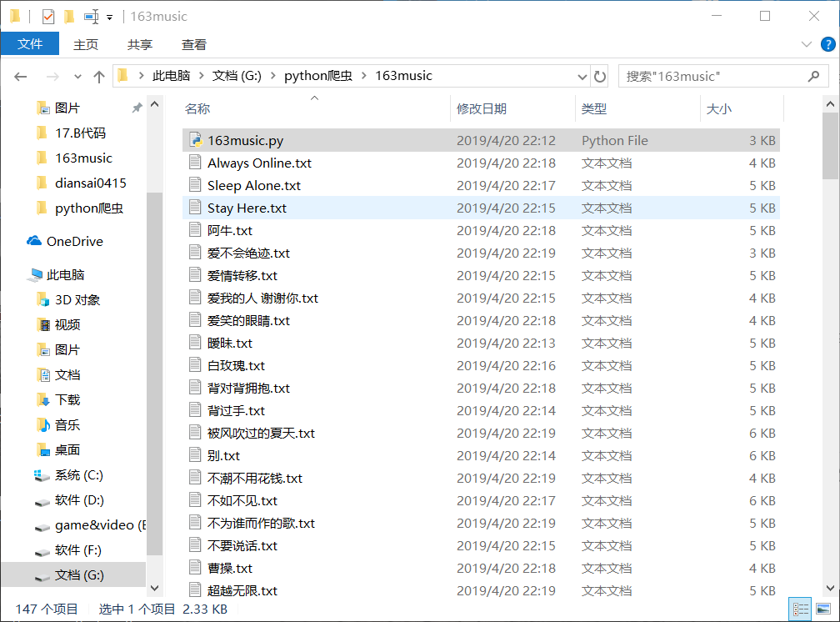
Task: Click the refresh icon in the address bar
Action: (x=600, y=76)
